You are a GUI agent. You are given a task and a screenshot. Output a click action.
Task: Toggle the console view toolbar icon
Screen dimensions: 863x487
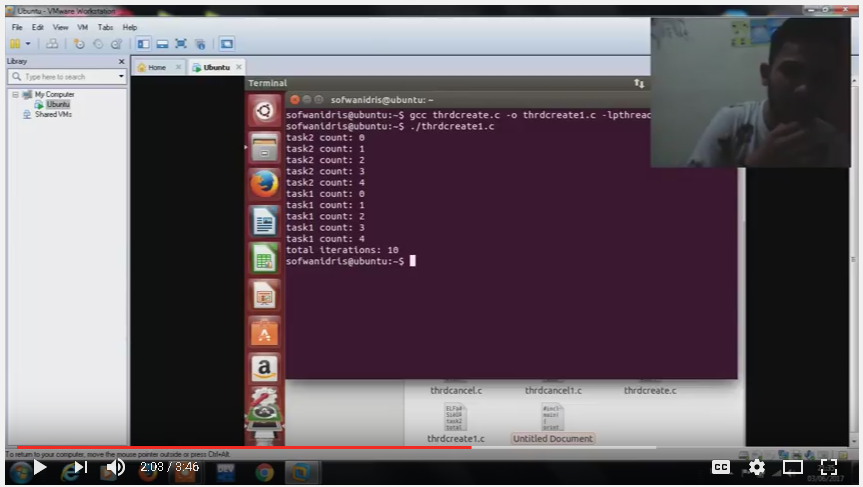tap(227, 43)
